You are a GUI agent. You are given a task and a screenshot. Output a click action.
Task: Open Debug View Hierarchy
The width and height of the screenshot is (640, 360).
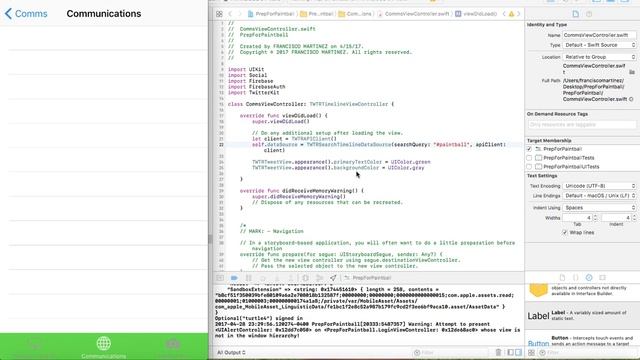(305, 278)
